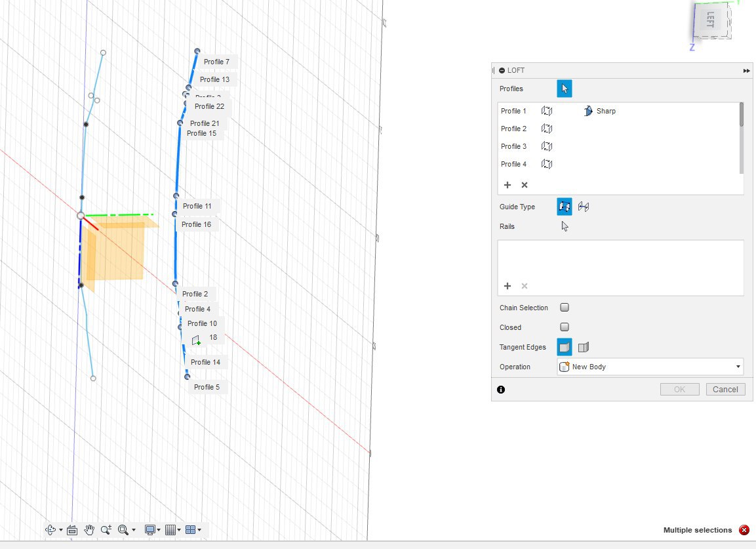The width and height of the screenshot is (756, 549).
Task: Click the Profile 4 condition icon
Action: (x=547, y=164)
